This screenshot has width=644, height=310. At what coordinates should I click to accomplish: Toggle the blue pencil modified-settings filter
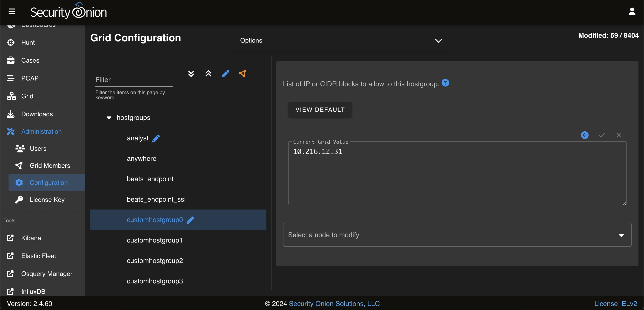[226, 73]
